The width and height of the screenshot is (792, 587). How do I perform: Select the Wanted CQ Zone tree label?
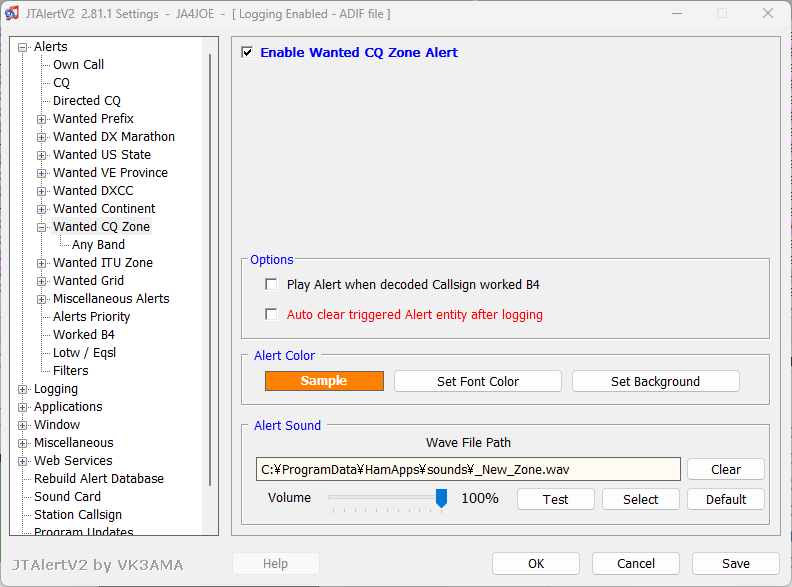point(102,227)
